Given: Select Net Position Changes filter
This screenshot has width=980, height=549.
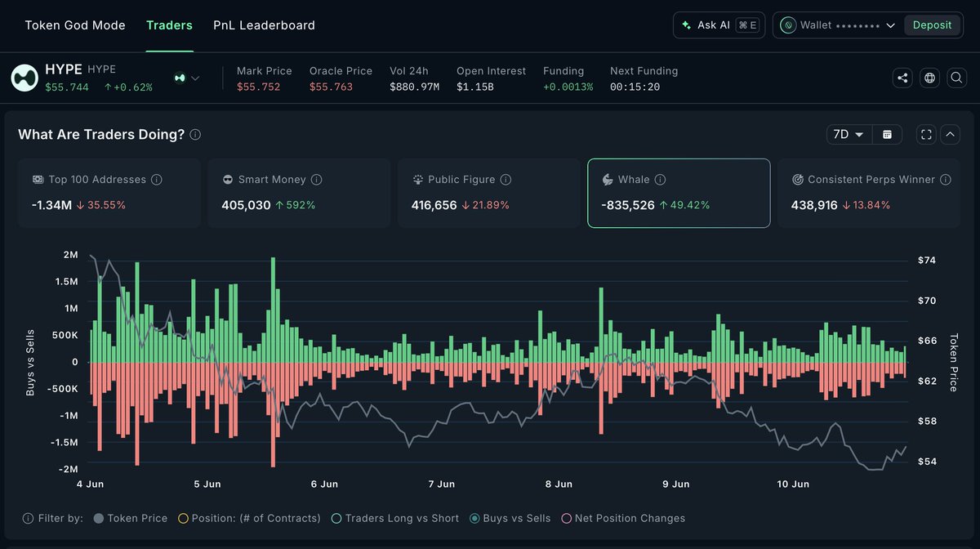Looking at the screenshot, I should 623,518.
